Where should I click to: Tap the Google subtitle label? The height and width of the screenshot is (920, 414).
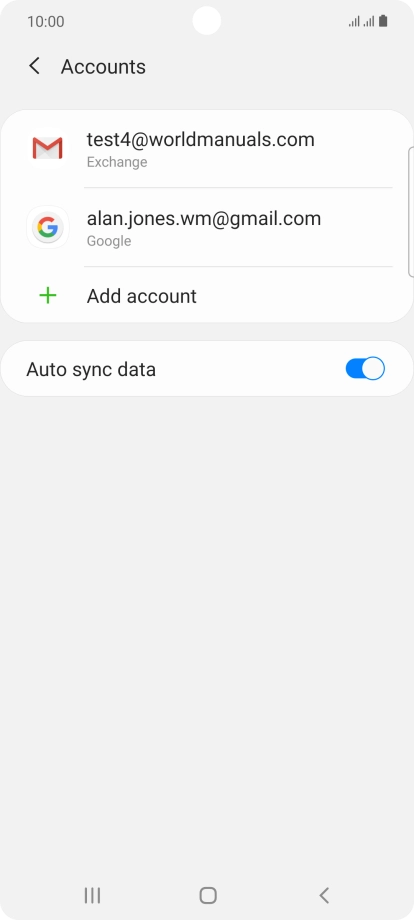click(x=109, y=241)
